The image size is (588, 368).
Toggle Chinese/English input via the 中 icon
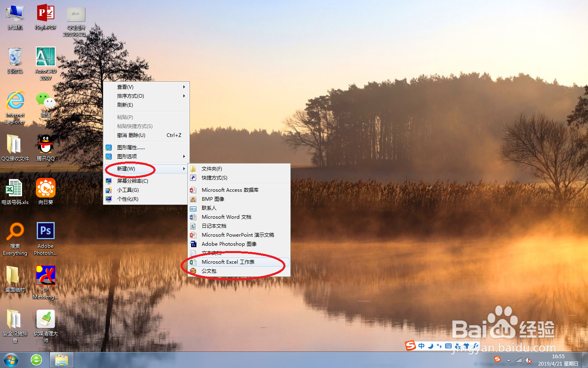click(421, 346)
